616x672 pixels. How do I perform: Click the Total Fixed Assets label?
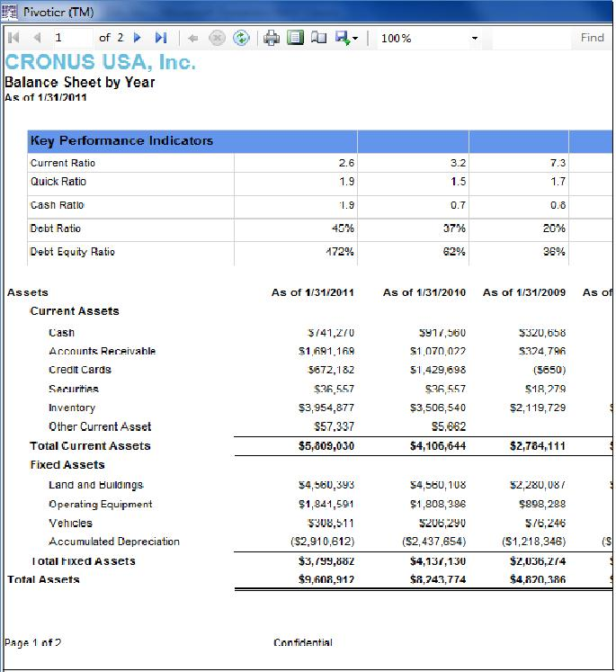tap(84, 561)
